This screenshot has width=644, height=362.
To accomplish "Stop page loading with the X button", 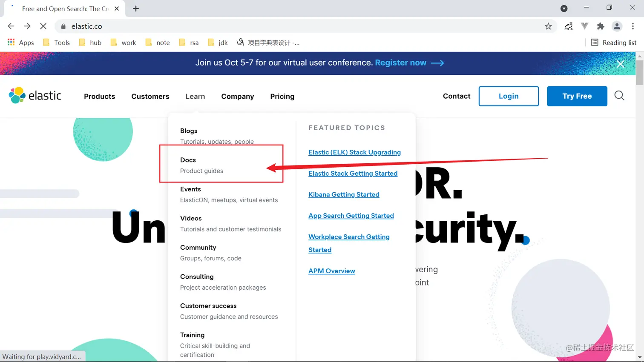I will pos(43,26).
